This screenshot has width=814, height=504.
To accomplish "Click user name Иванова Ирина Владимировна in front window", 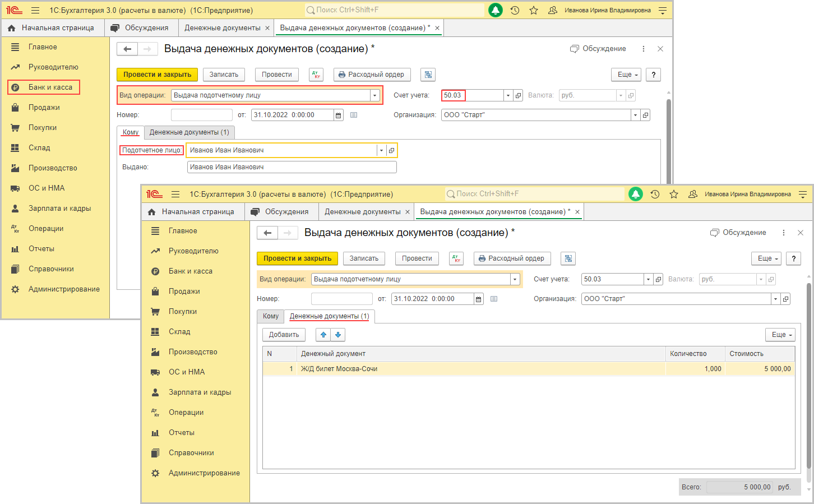I will (x=748, y=195).
